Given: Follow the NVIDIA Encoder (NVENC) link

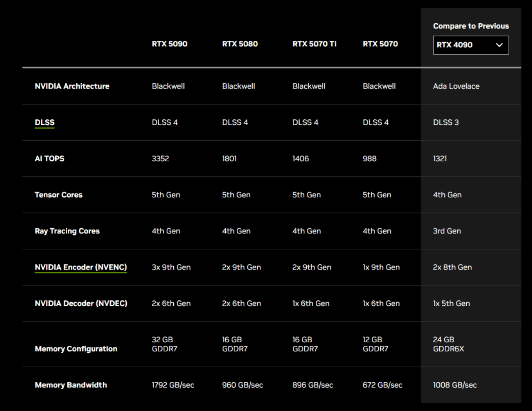Looking at the screenshot, I should tap(81, 267).
